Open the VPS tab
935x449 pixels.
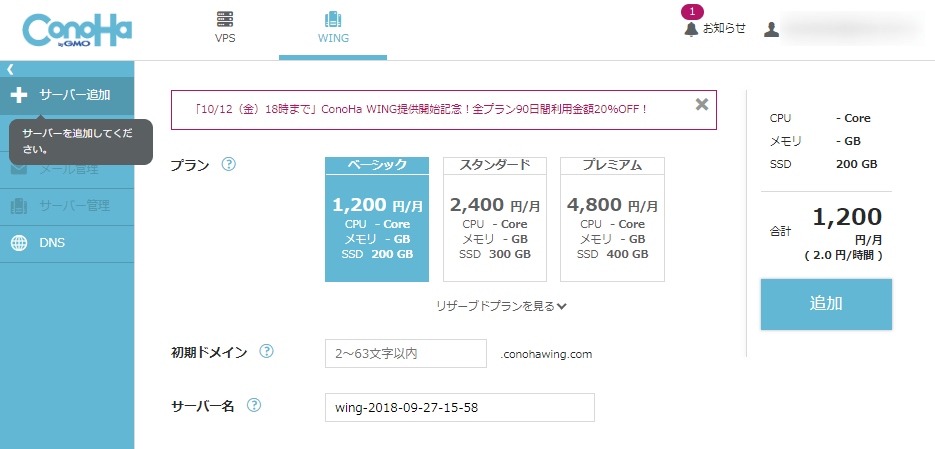[225, 28]
